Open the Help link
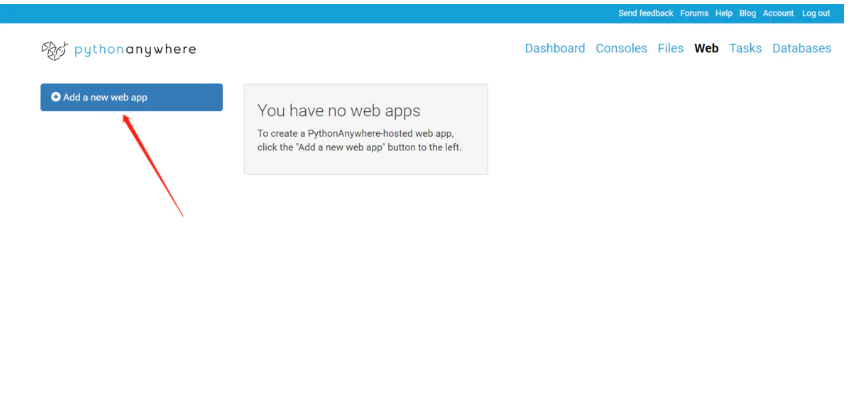The width and height of the screenshot is (856, 401). point(724,13)
